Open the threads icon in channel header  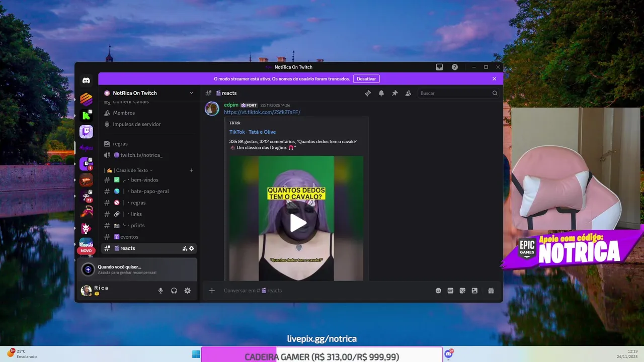pos(368,93)
